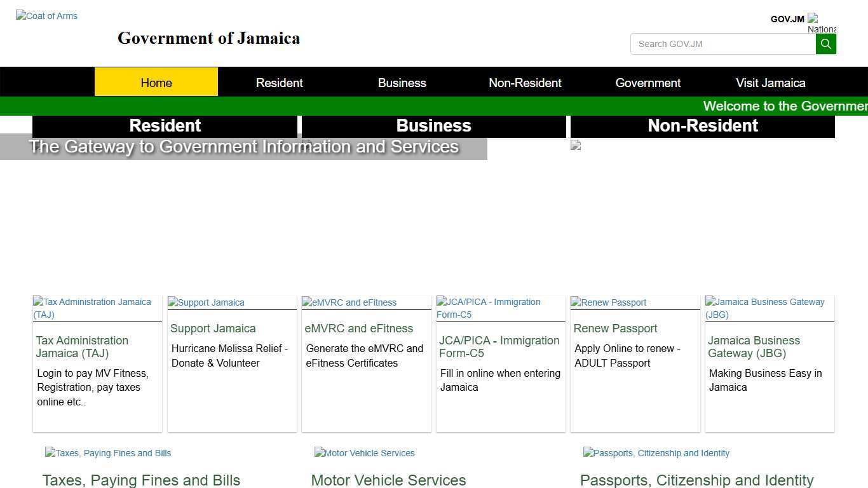Click the eMVRC and eFitness card image
Screen dimensions: 868x488
coord(349,302)
